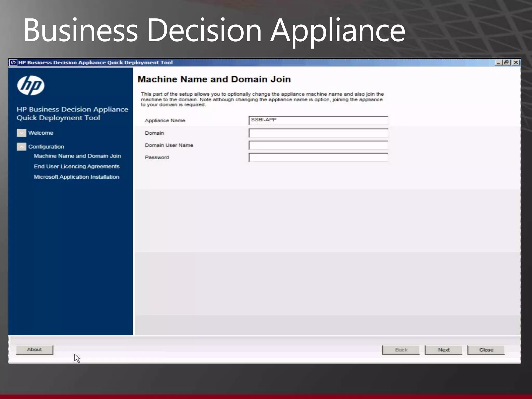This screenshot has height=399, width=532.
Task: Focus the Password input field
Action: coord(318,157)
